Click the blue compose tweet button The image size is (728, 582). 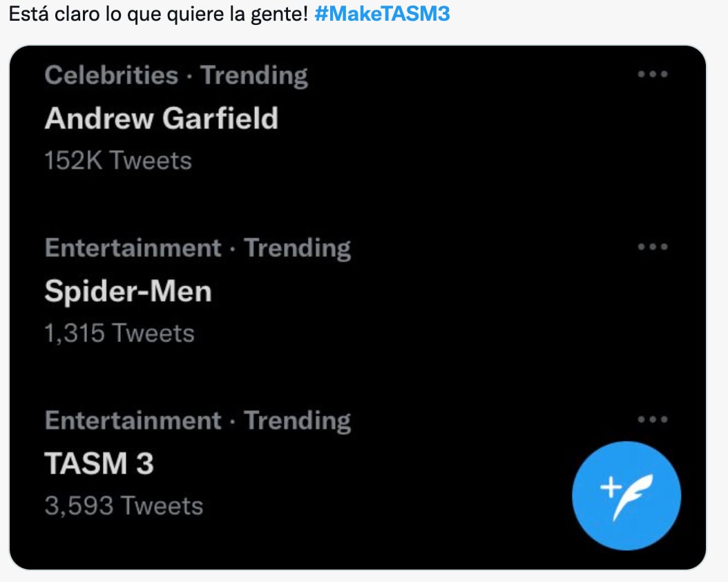(626, 496)
